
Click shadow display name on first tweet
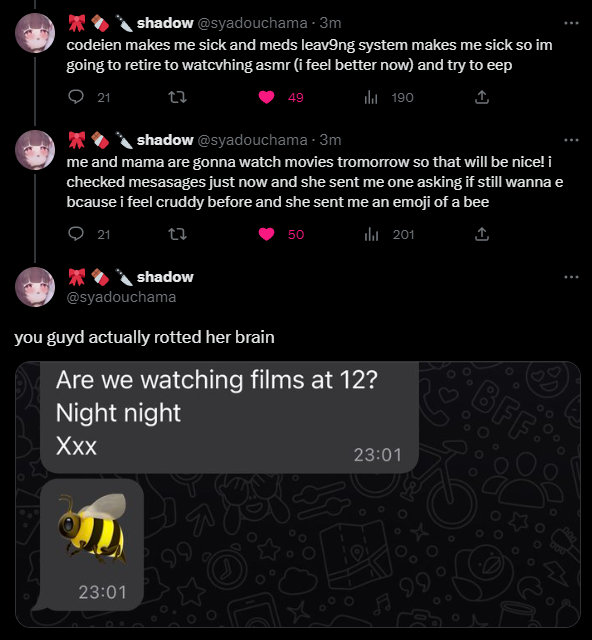coord(165,23)
